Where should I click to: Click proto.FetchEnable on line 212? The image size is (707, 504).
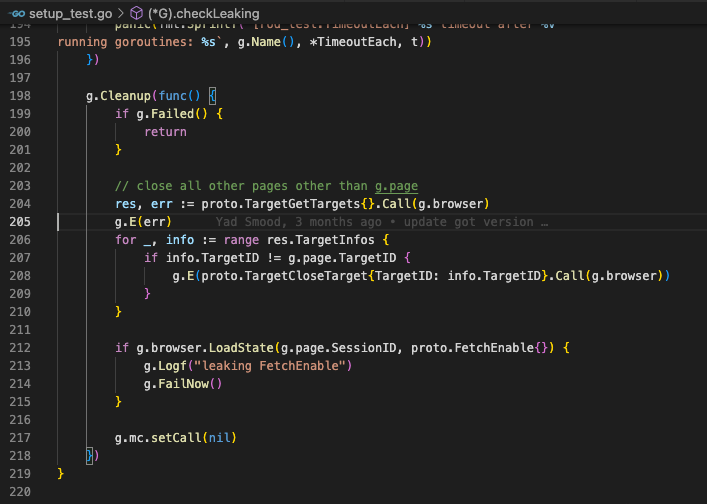click(x=472, y=348)
